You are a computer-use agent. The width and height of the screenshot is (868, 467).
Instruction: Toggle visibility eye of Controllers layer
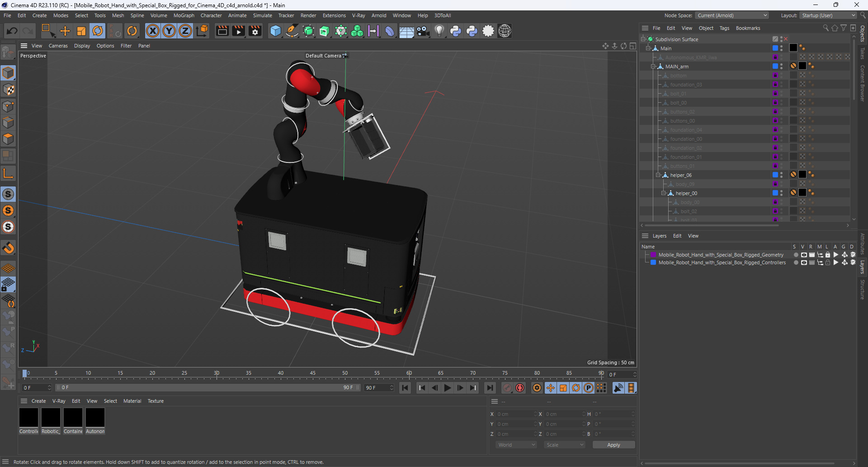tap(804, 262)
